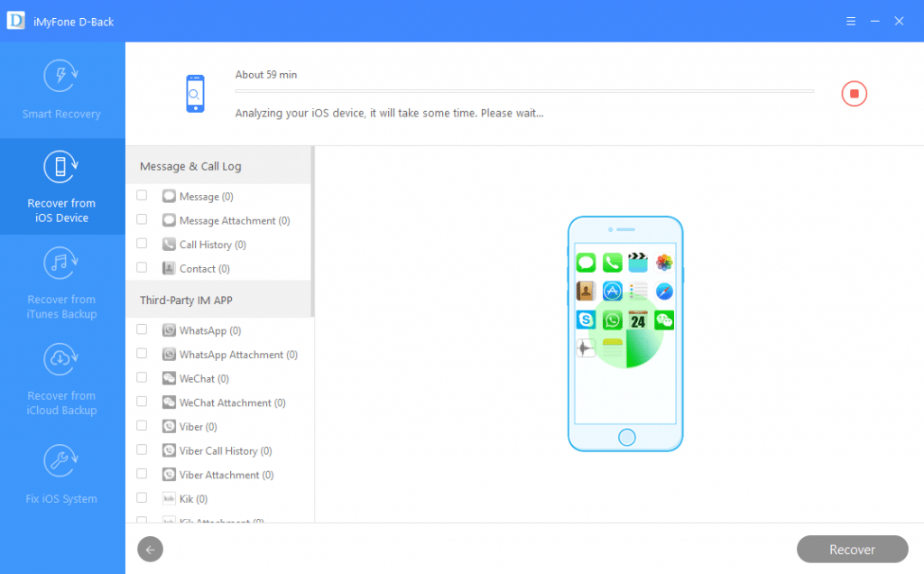Click the green Messages app icon on phone
This screenshot has height=574, width=924.
coord(586,263)
